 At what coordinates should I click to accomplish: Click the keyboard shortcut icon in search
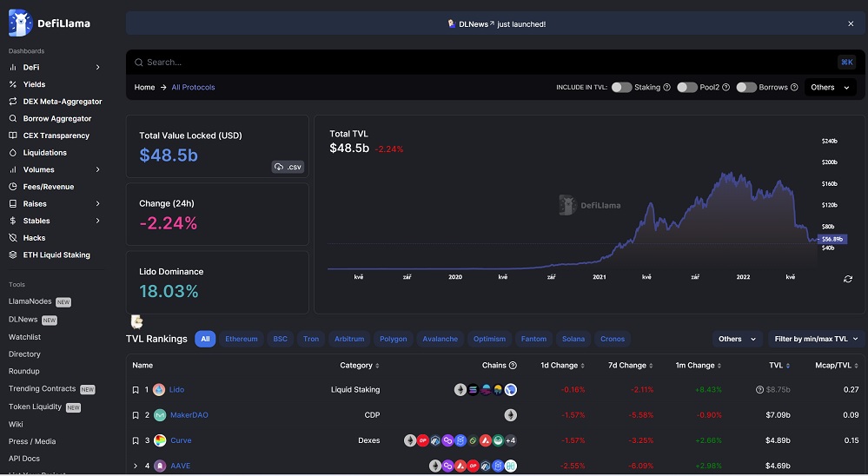[x=846, y=63]
